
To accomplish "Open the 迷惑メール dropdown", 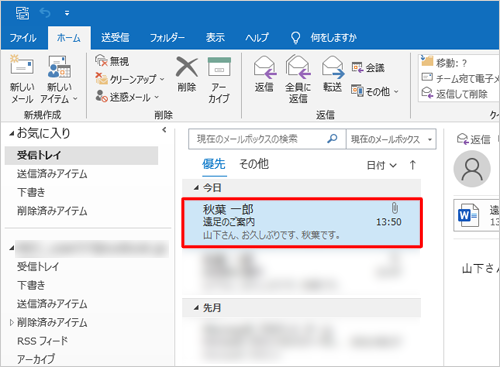I will pos(128,97).
